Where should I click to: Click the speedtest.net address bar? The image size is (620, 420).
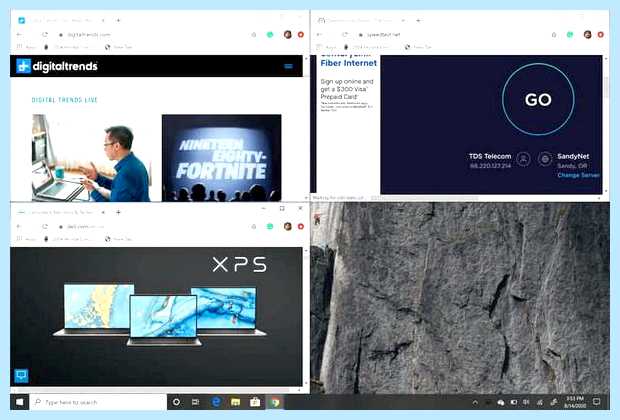[453, 35]
